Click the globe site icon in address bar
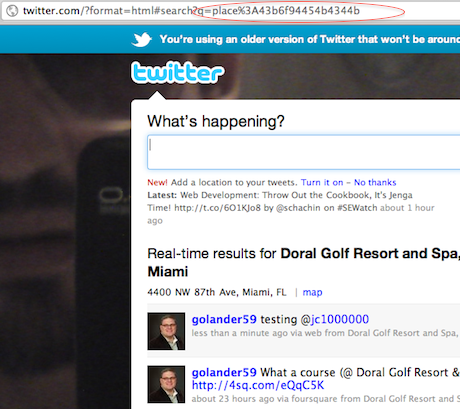 click(12, 11)
